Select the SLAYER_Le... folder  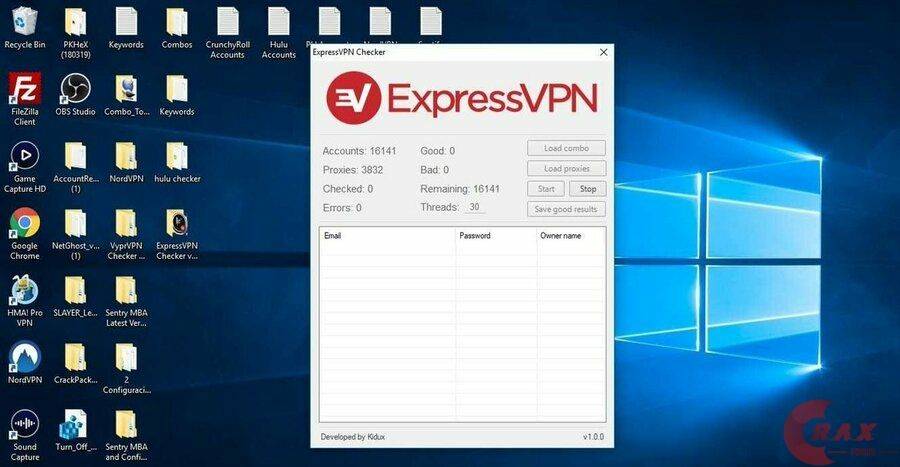(75, 296)
